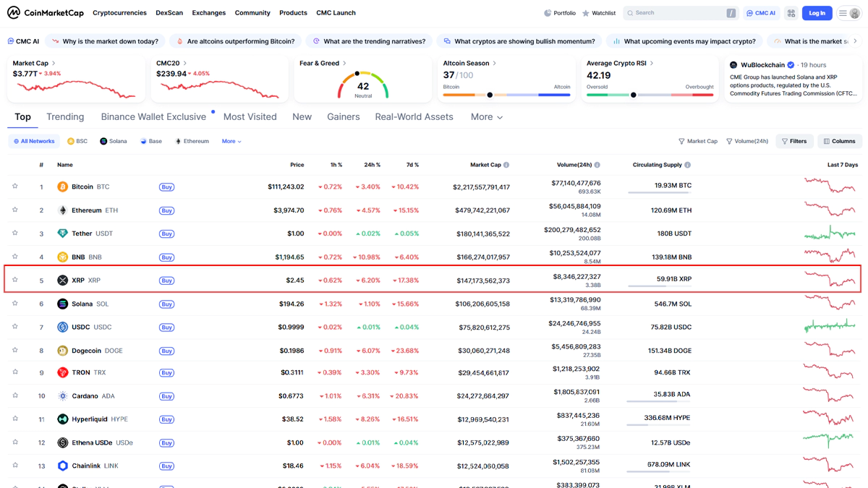The image size is (868, 488).
Task: Click the Buy button for Ethereum
Action: 166,210
